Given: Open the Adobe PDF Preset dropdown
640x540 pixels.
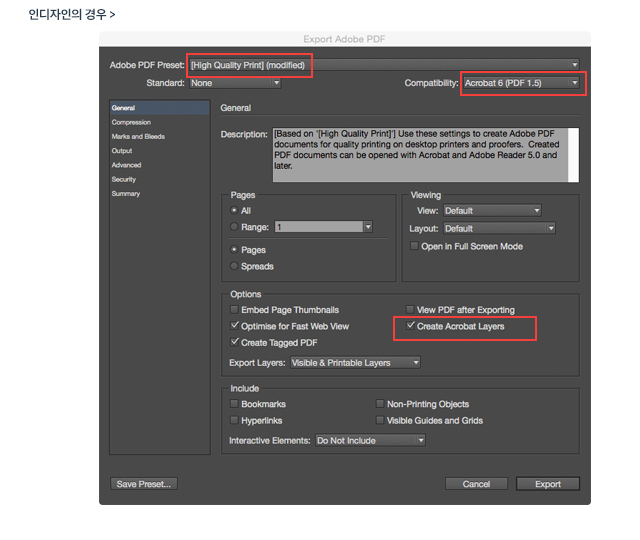Looking at the screenshot, I should pos(384,65).
